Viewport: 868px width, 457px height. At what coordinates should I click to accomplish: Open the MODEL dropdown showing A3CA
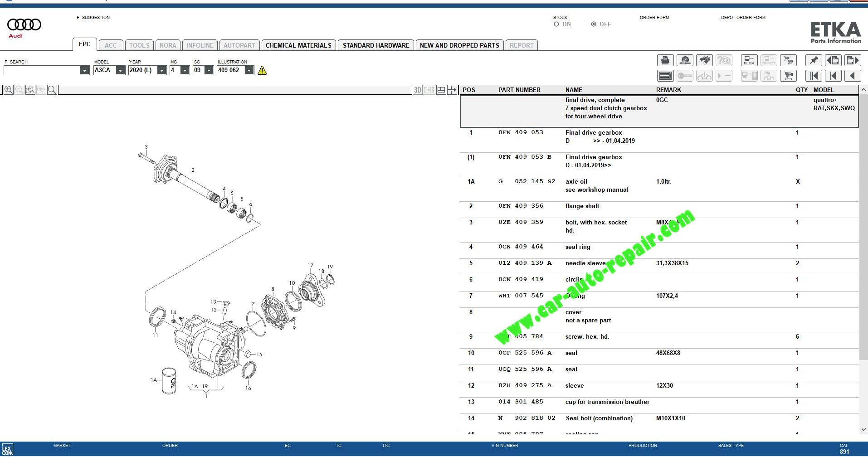tap(120, 70)
